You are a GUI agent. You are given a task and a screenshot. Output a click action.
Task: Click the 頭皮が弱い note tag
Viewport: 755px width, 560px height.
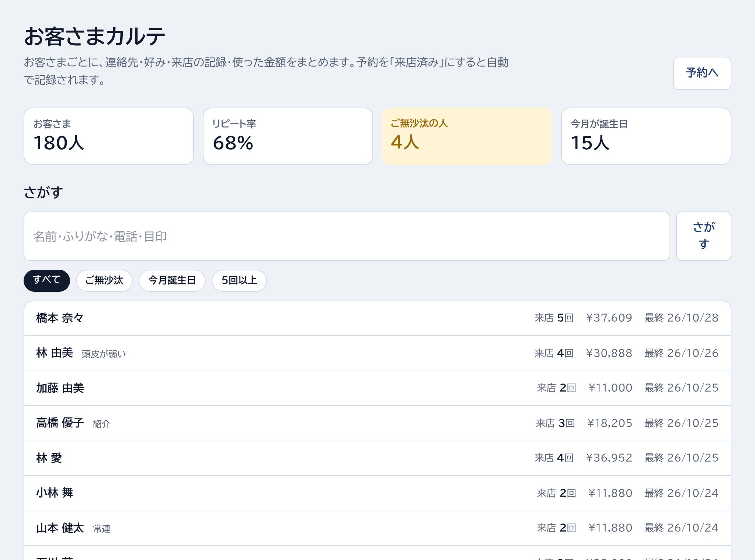click(104, 354)
